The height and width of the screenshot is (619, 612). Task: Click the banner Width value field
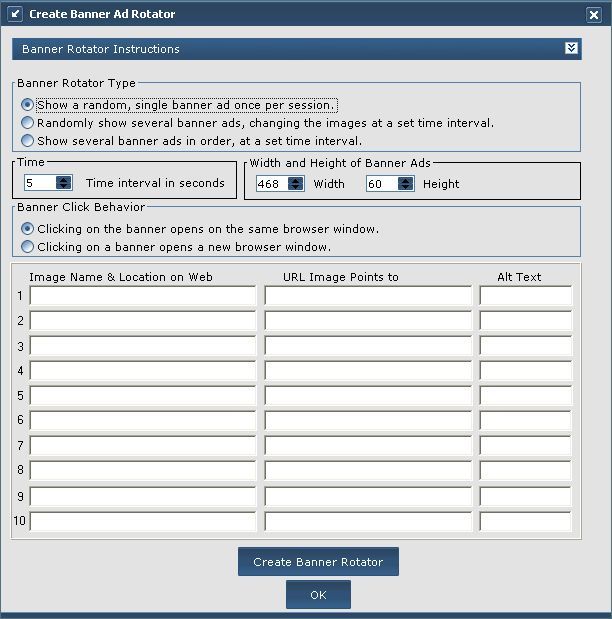click(270, 183)
